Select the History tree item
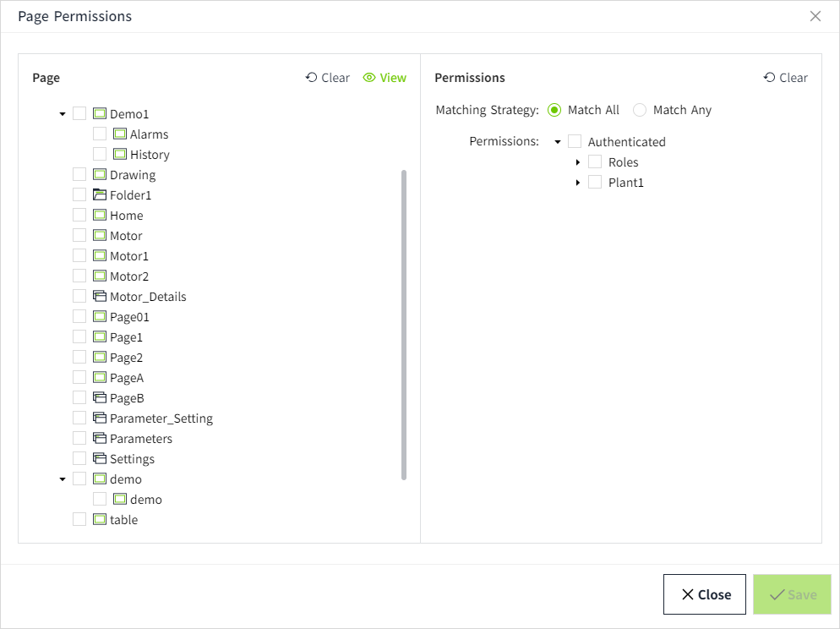This screenshot has height=629, width=840. click(x=150, y=155)
